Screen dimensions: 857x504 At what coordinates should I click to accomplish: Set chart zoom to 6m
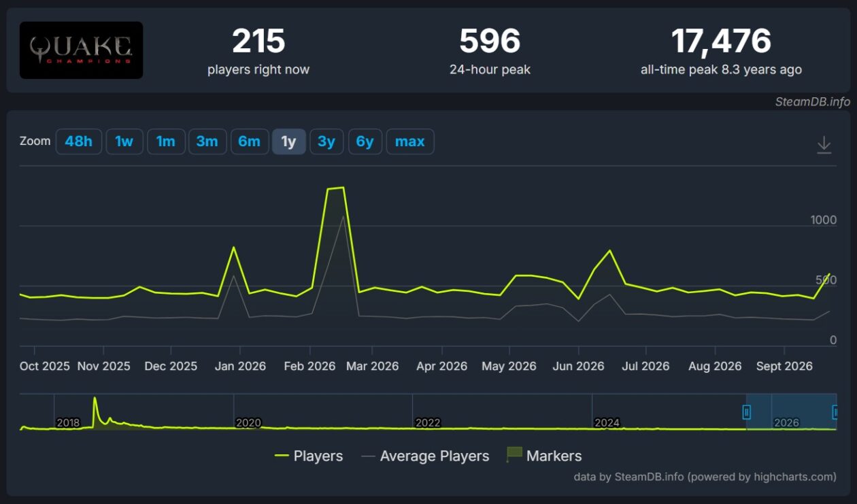250,141
